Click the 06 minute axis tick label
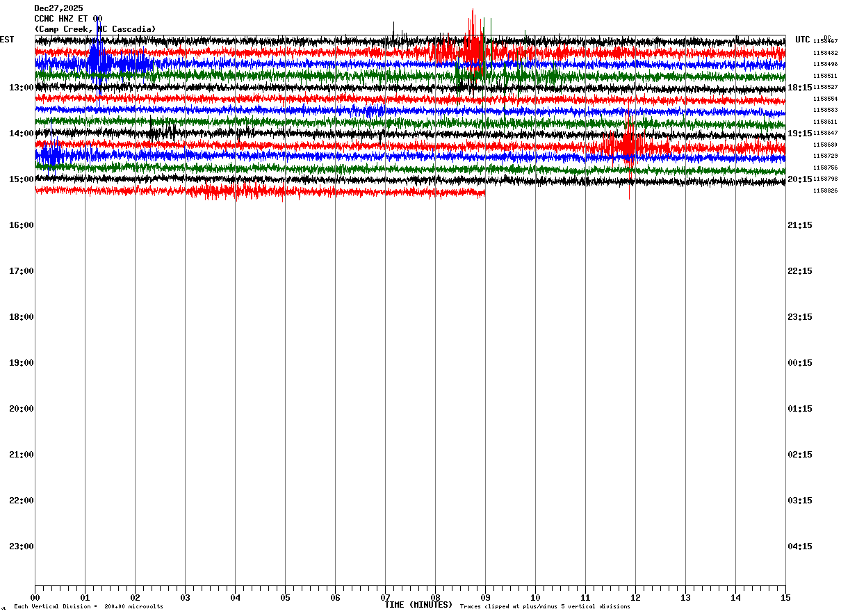 click(x=335, y=597)
